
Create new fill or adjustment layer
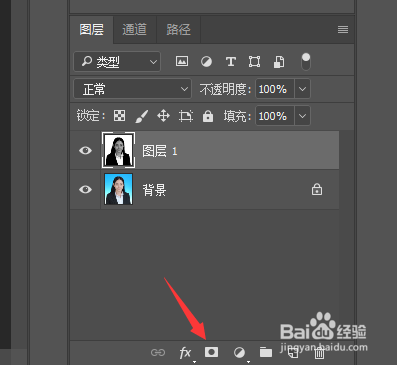point(239,352)
